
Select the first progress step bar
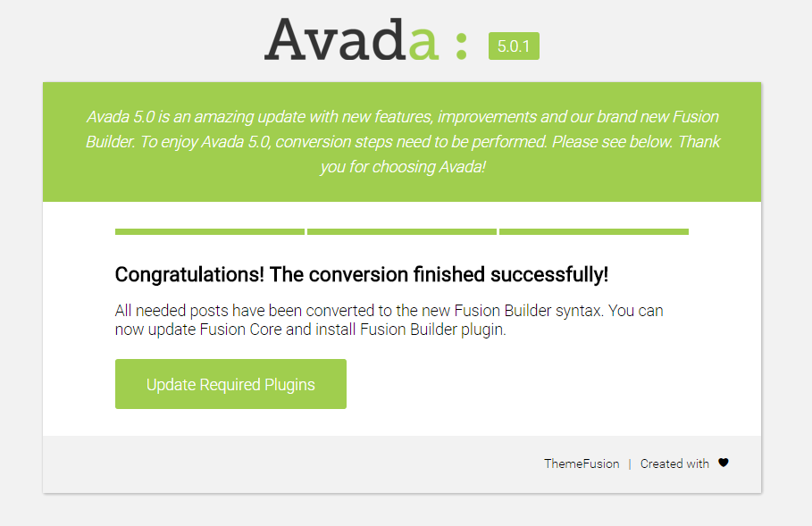click(210, 232)
